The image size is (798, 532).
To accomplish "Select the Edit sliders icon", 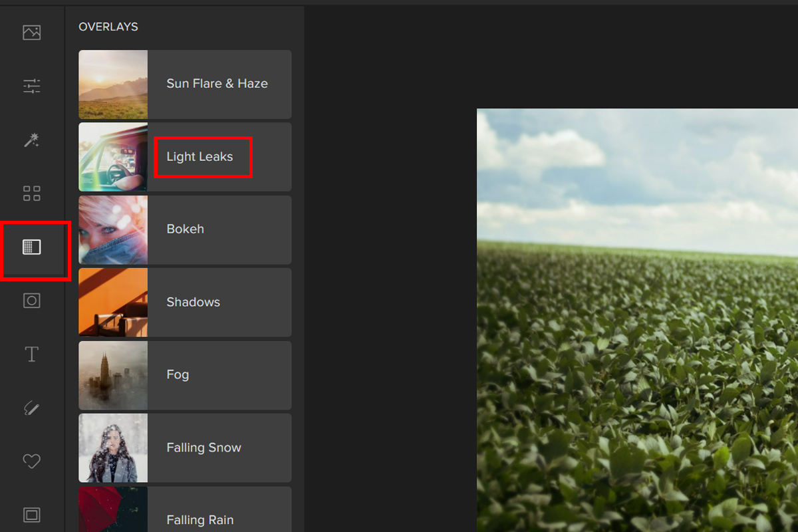I will coord(32,86).
